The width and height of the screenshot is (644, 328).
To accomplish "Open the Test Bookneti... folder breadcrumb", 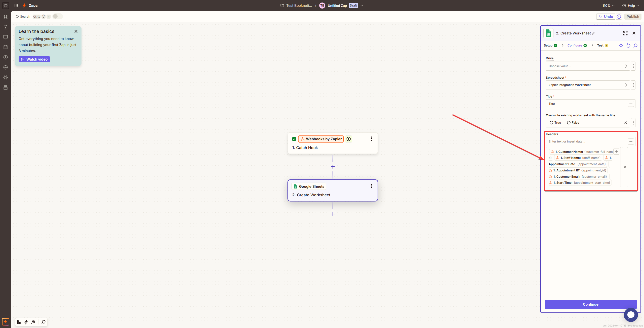I will click(x=296, y=6).
